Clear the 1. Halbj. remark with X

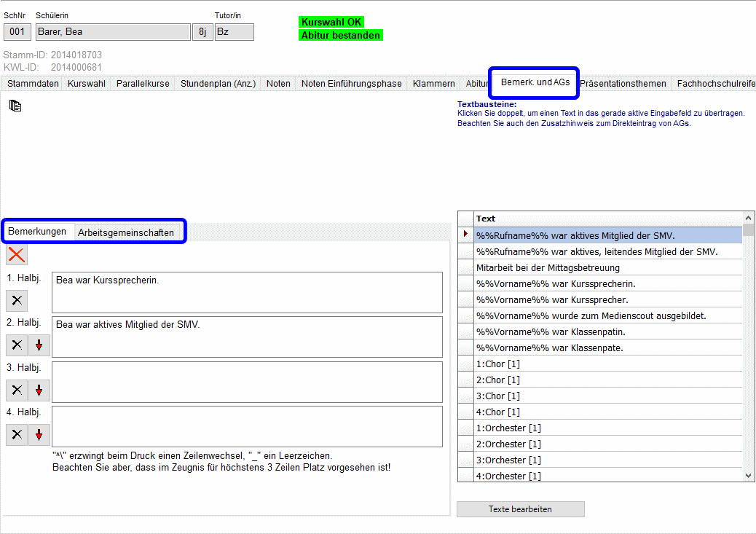click(17, 300)
